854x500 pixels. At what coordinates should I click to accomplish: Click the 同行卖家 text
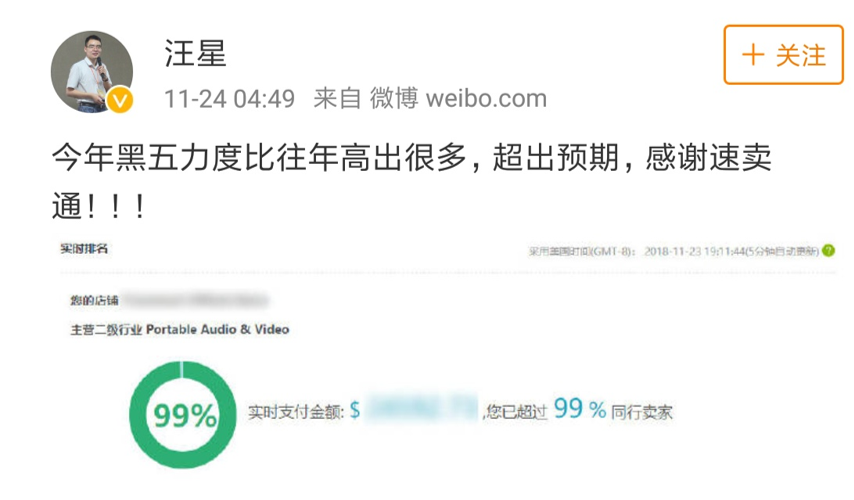click(642, 412)
